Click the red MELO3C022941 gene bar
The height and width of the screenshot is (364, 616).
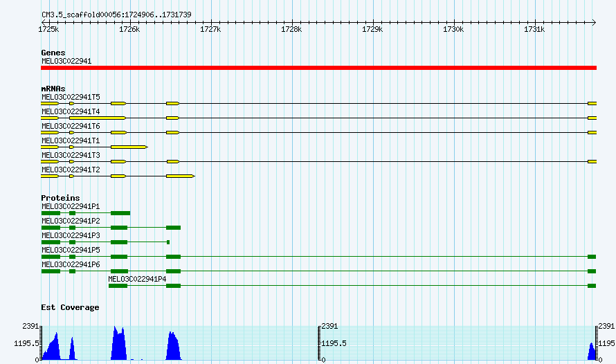pos(318,68)
